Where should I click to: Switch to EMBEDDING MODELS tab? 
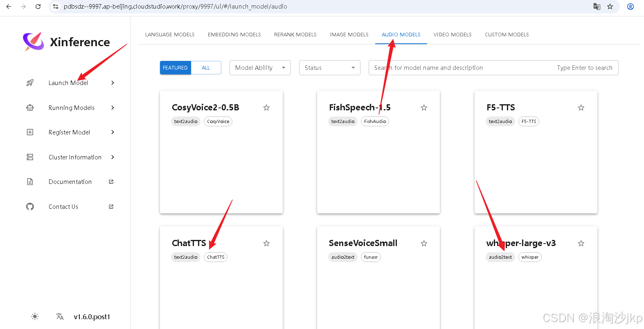tap(234, 34)
